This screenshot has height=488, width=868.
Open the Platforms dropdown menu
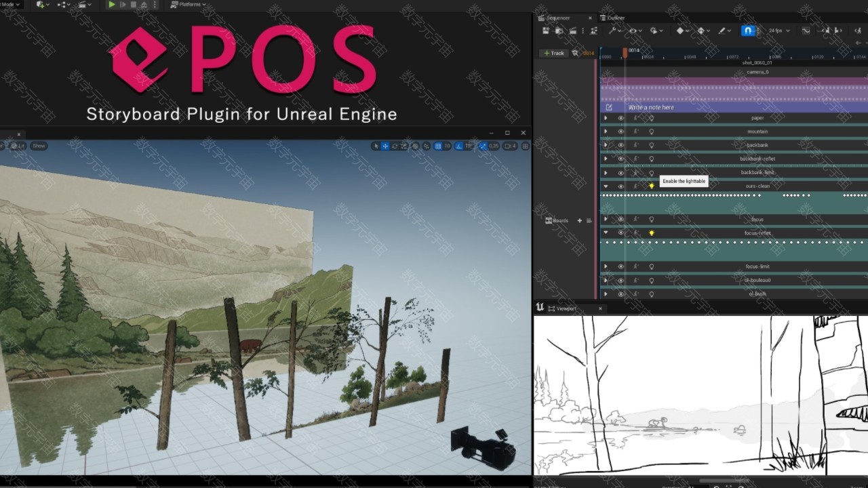pyautogui.click(x=189, y=4)
